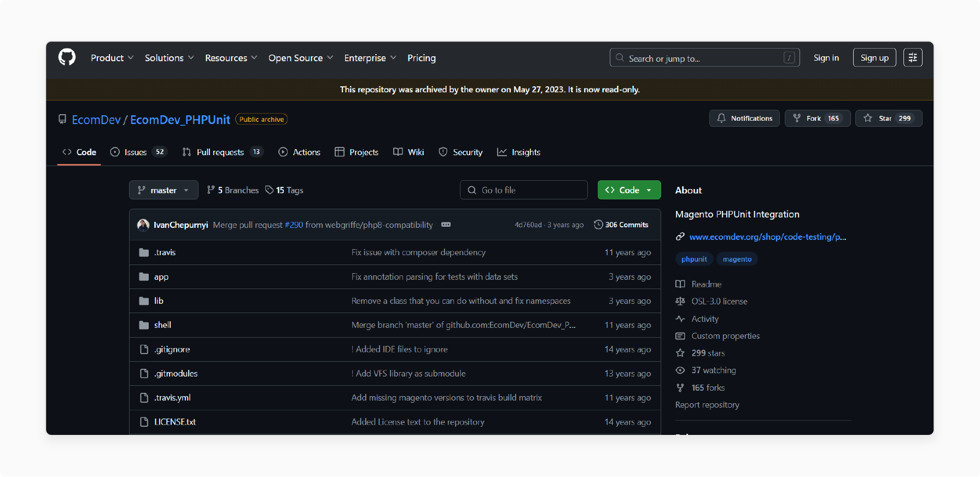980x477 pixels.
Task: Click the .gitmodules file icon
Action: tap(144, 374)
